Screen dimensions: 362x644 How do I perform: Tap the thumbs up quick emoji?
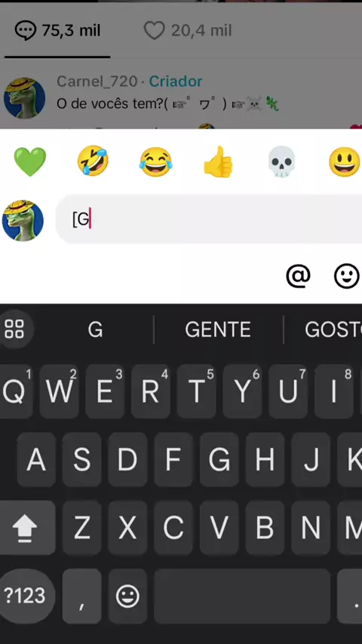point(218,162)
